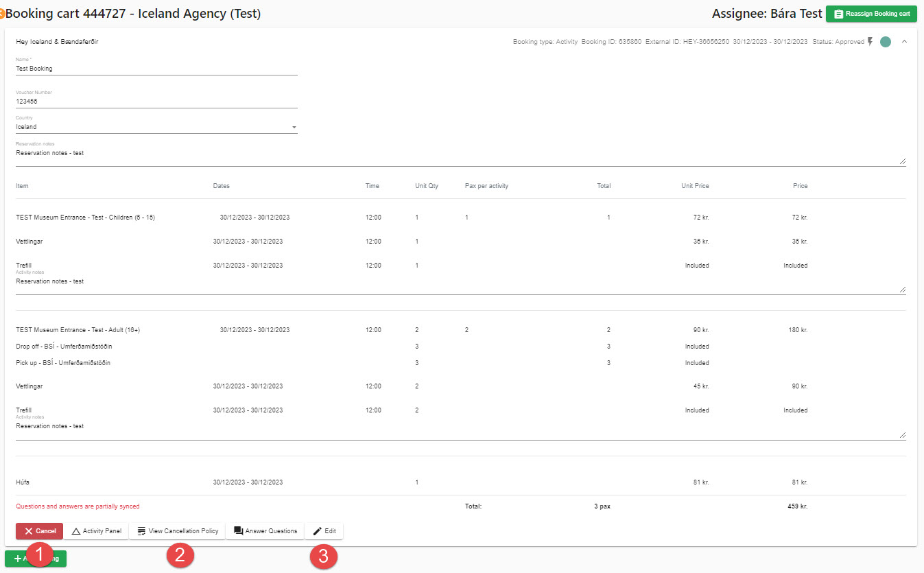
Task: Click the Price column header
Action: [x=801, y=186]
